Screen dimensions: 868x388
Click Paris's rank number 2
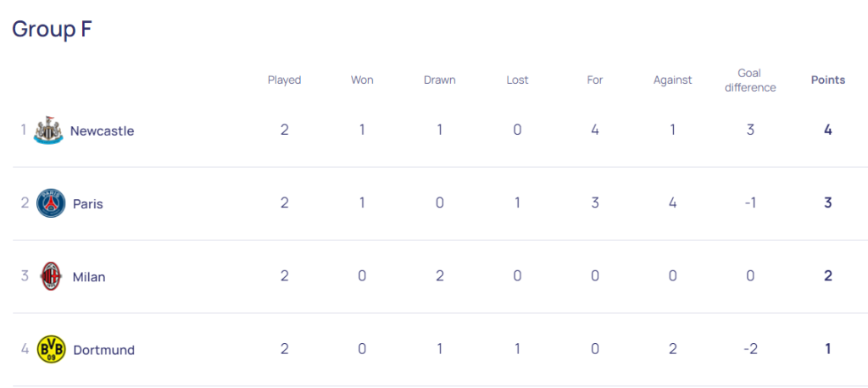25,202
